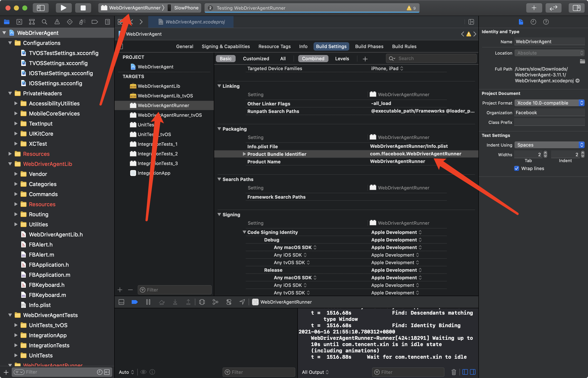Open the Signing & Capabilities tab
Viewport: 588px width, 378px height.
tap(226, 46)
